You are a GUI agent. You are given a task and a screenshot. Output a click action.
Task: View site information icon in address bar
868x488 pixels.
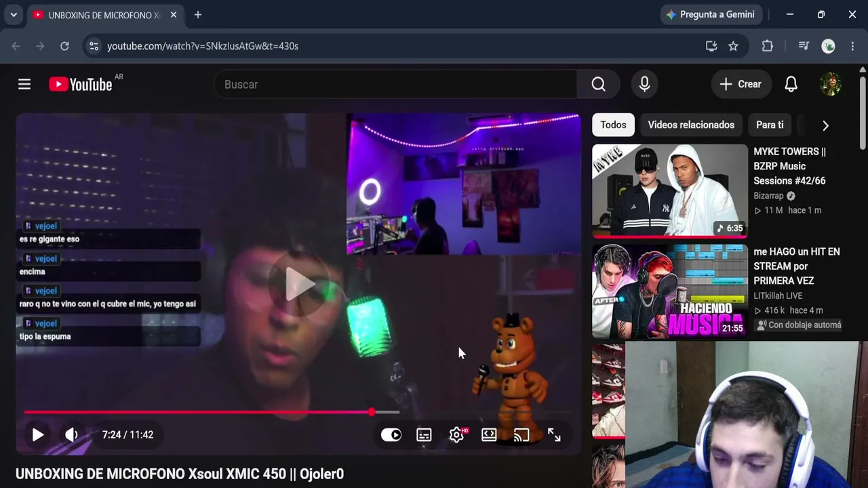coord(94,46)
